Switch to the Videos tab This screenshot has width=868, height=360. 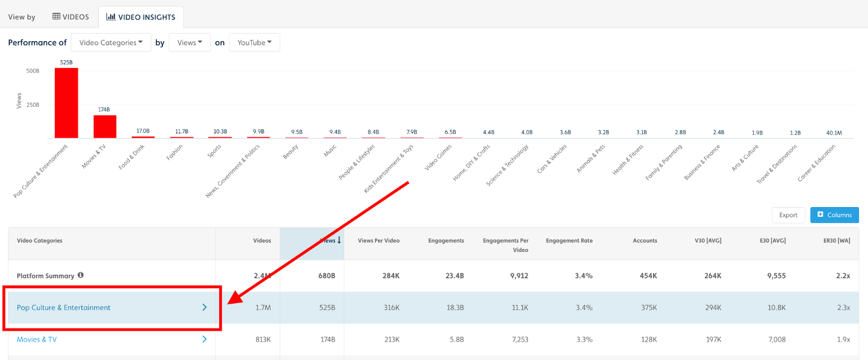click(x=71, y=17)
